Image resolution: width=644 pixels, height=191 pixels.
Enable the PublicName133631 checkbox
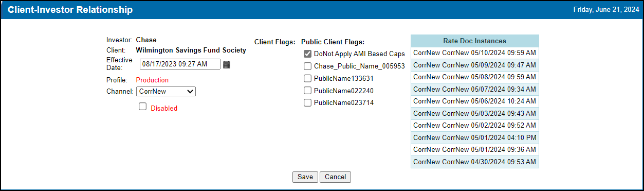tap(307, 78)
